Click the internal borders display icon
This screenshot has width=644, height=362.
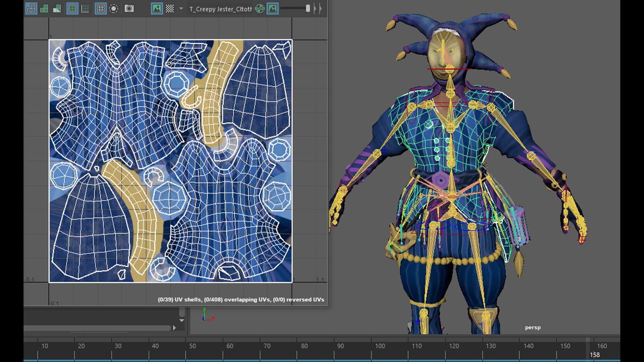pos(85,9)
